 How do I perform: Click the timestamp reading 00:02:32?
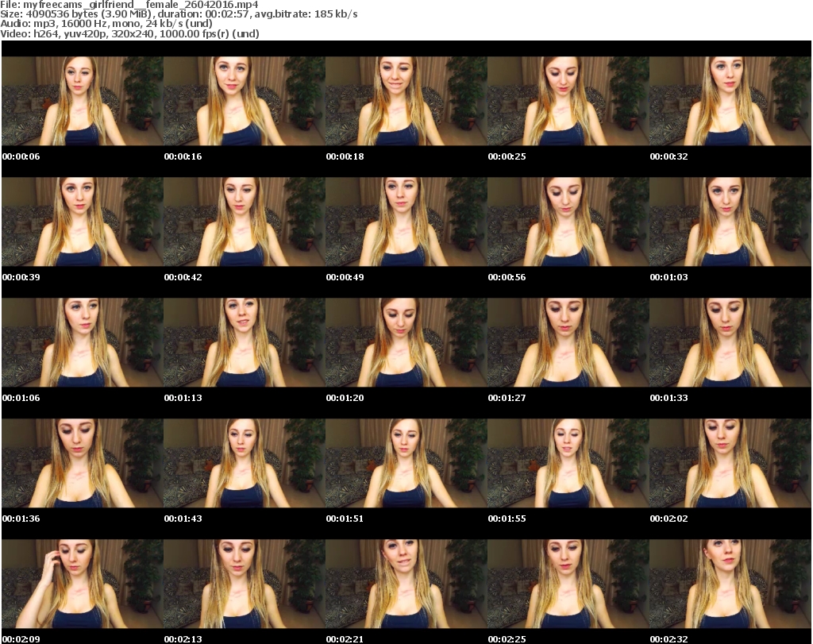669,639
